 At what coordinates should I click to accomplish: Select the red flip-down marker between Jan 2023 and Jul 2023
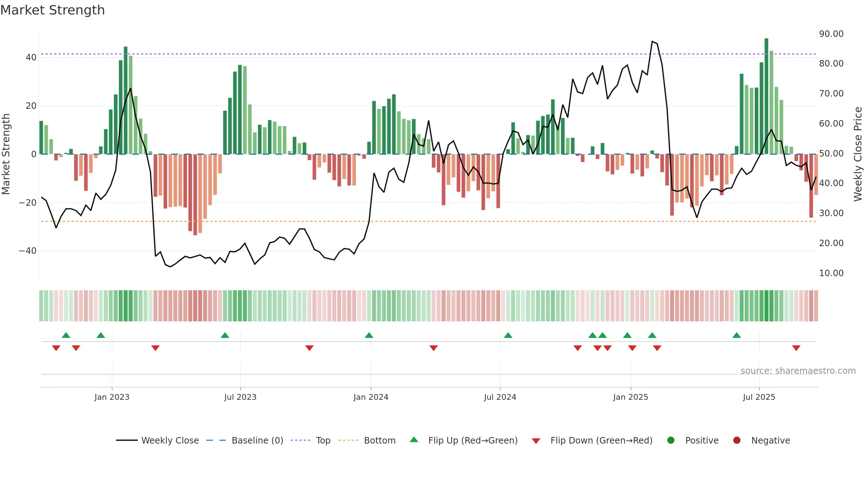(156, 348)
